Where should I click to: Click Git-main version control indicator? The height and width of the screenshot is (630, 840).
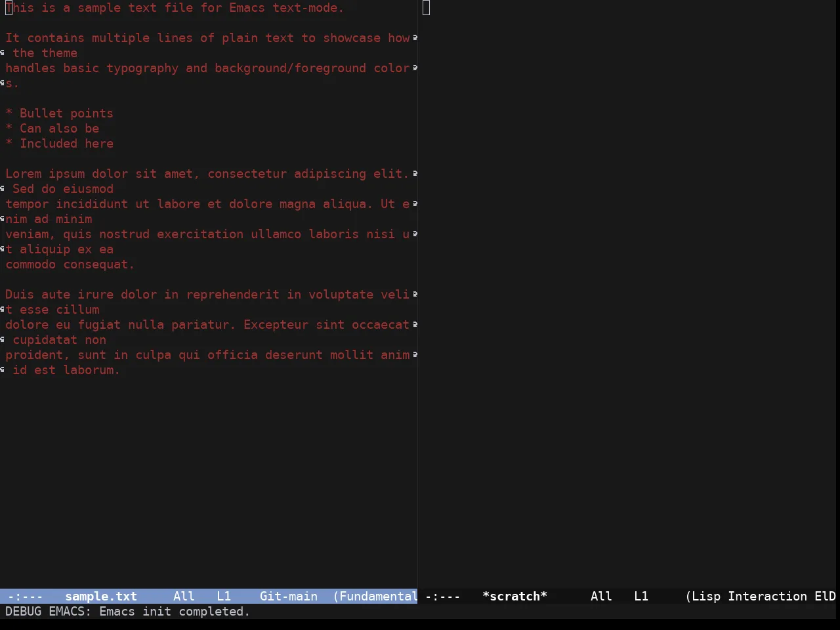289,596
